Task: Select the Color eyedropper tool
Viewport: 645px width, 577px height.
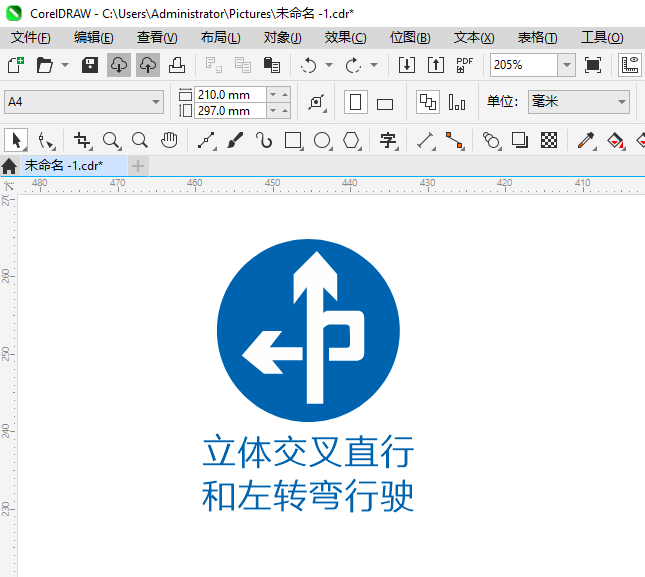Action: click(x=586, y=141)
